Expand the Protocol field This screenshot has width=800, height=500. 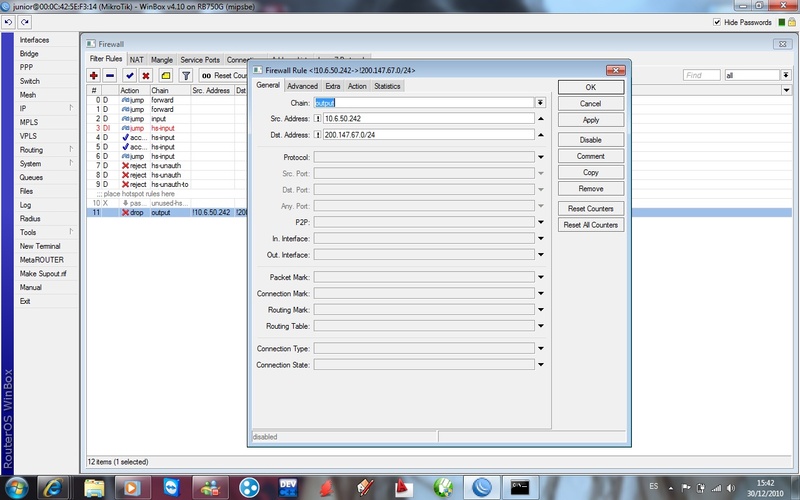(541, 157)
